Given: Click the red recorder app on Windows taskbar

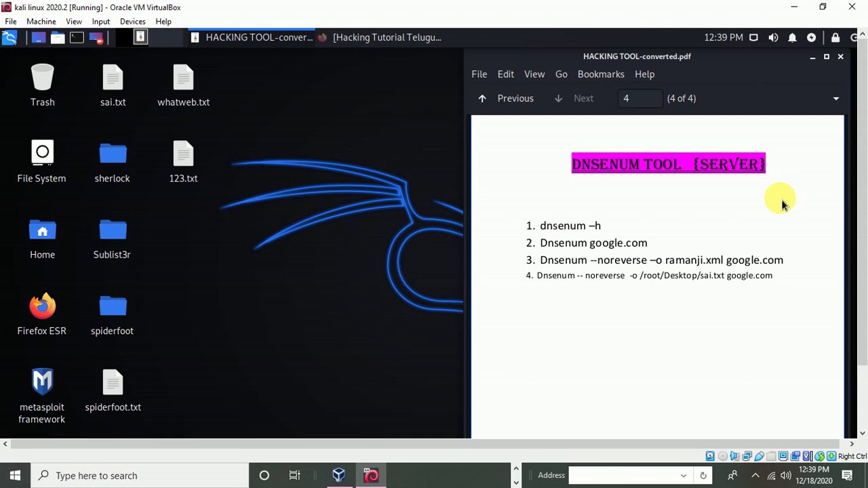Looking at the screenshot, I should [x=371, y=476].
